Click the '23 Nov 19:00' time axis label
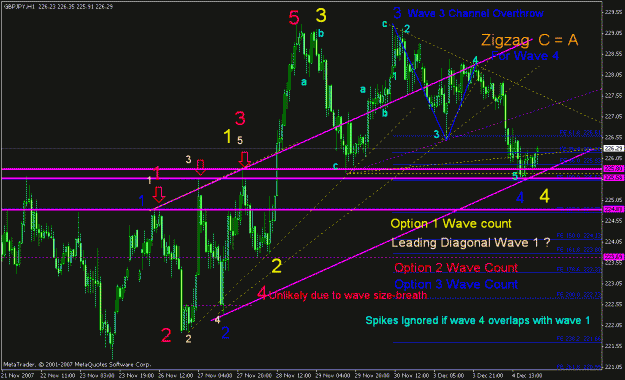 click(136, 376)
